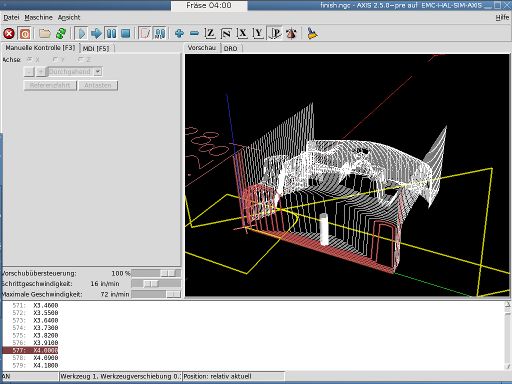The height and width of the screenshot is (384, 512).
Task: Click the Fräse 04:00 title tab
Action: tap(209, 5)
